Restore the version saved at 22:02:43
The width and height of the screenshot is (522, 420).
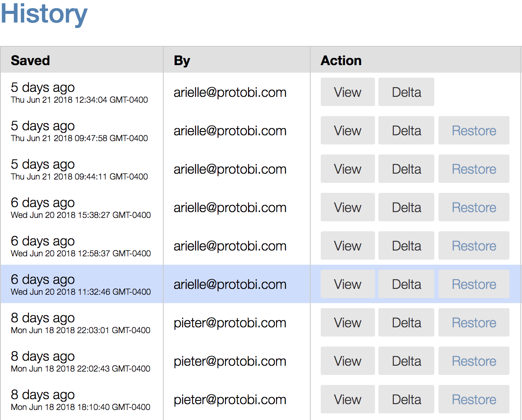click(x=474, y=361)
